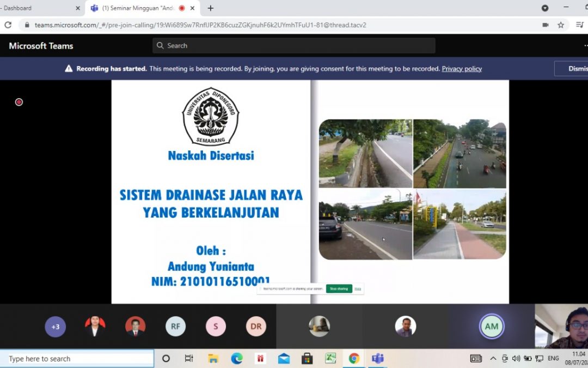
Task: Open the Privacy policy link
Action: 461,69
